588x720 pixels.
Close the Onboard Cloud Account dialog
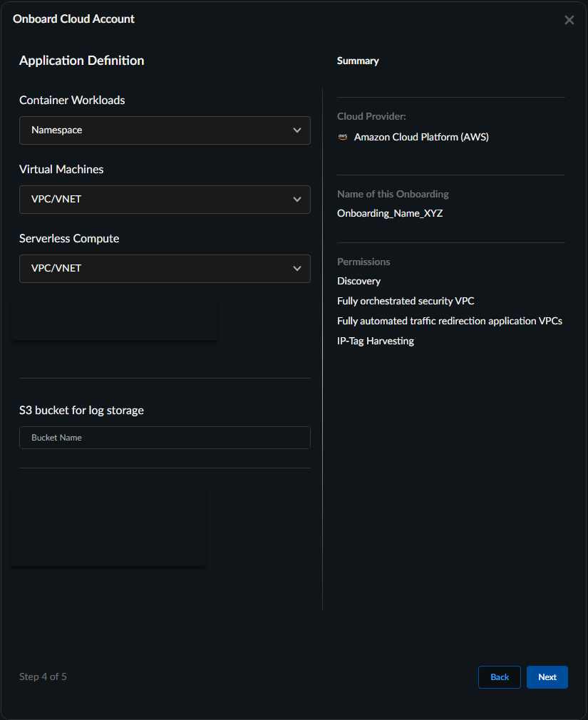pyautogui.click(x=569, y=20)
